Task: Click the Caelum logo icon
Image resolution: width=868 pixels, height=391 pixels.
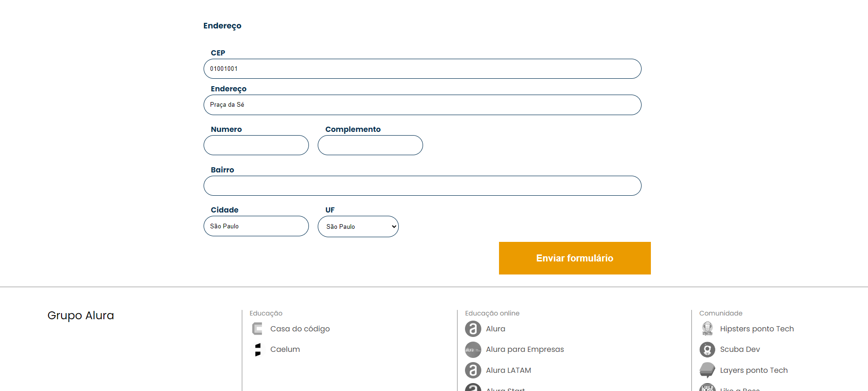Action: click(258, 350)
